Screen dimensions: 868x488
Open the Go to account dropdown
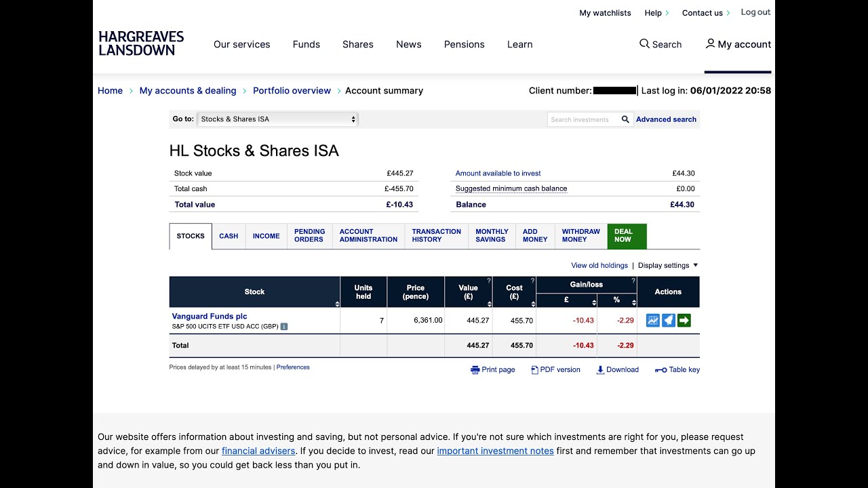tap(277, 119)
